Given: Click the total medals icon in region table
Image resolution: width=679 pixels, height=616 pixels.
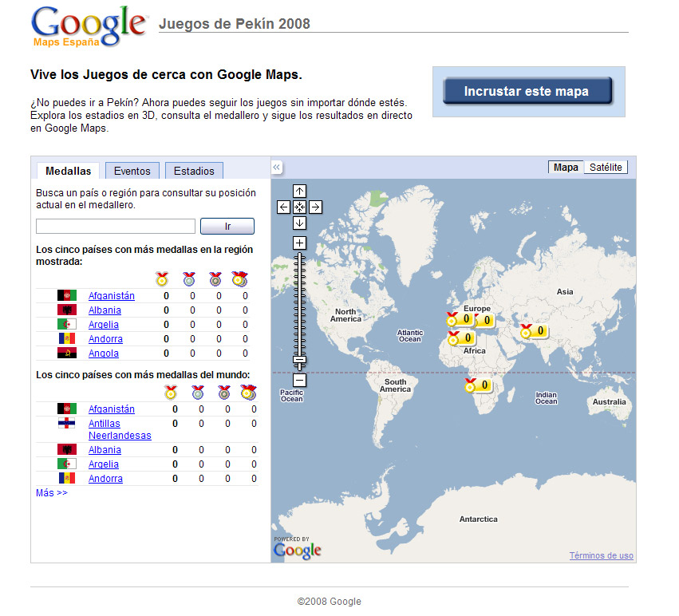Looking at the screenshot, I should tap(240, 279).
